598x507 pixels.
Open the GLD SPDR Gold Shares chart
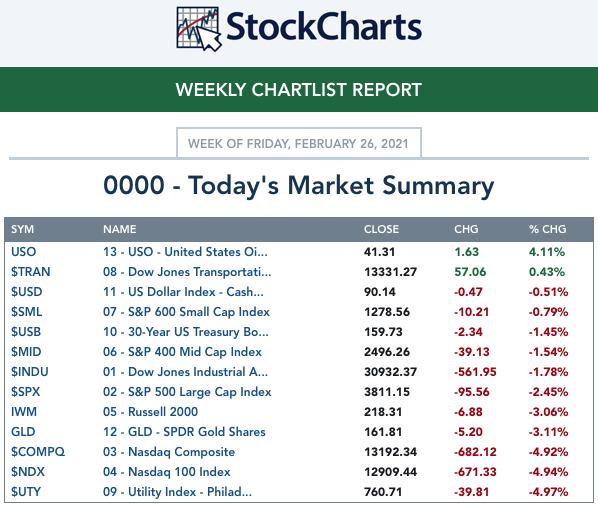[x=184, y=432]
